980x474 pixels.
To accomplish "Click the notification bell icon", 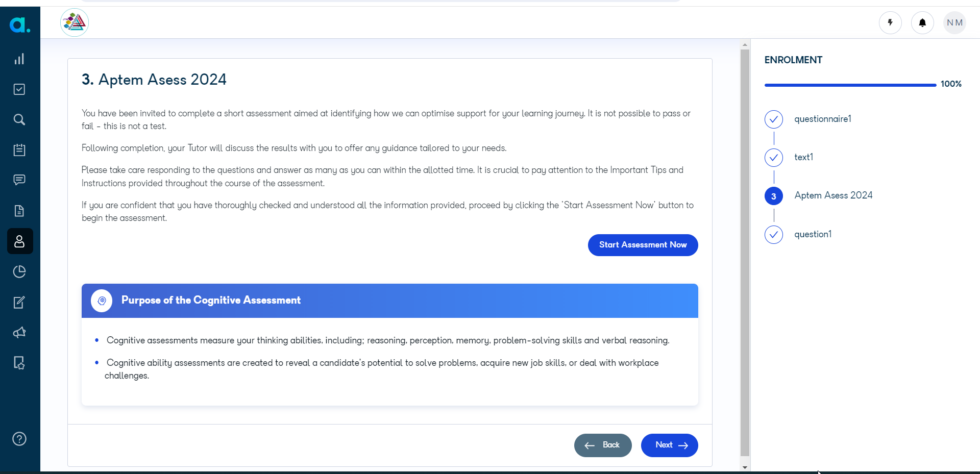I will coord(922,23).
